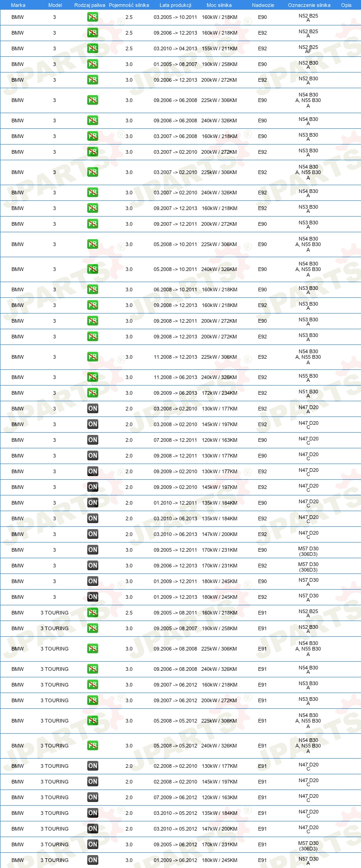Click the 3 TOURING date cell 09.2005 -> 08.2007

pos(175,628)
